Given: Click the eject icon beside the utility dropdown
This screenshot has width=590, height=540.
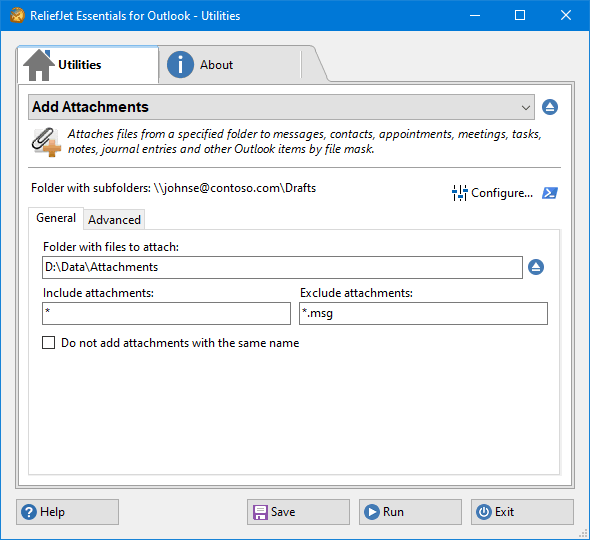Looking at the screenshot, I should (x=550, y=107).
